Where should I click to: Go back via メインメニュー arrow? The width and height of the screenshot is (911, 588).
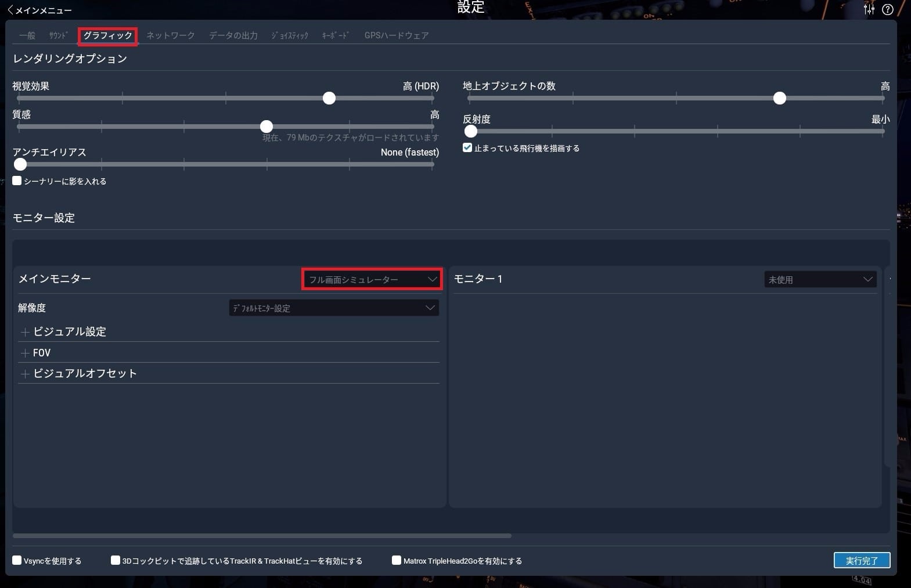[39, 10]
